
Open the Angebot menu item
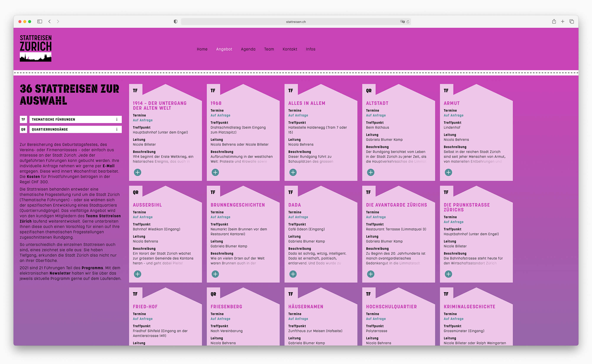224,49
